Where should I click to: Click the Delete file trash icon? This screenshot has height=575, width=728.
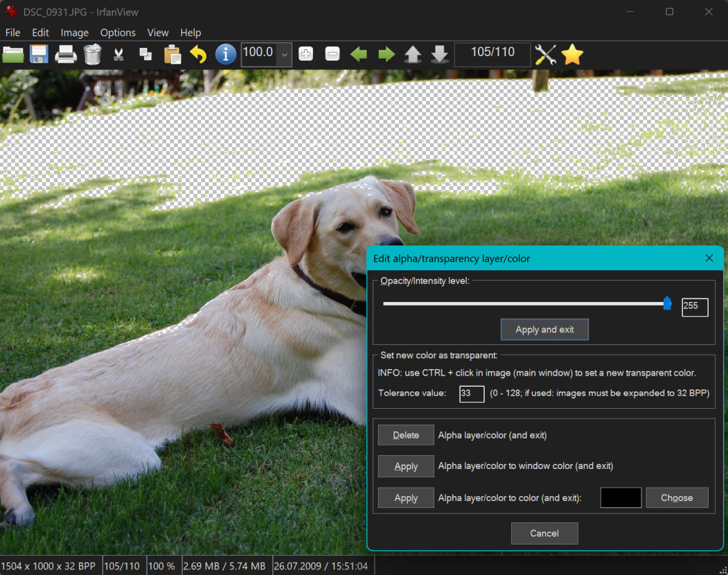[x=92, y=55]
